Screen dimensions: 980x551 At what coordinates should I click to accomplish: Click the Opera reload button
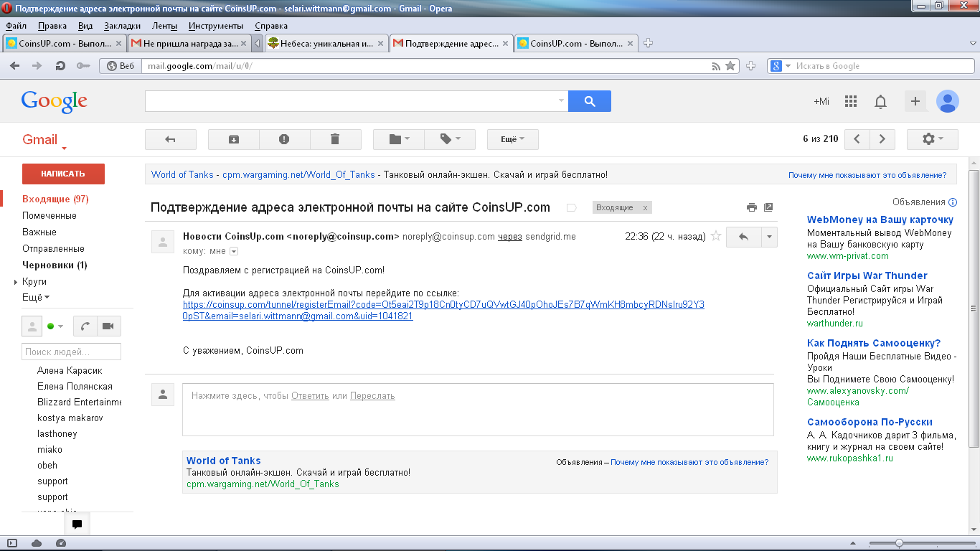tap(61, 65)
